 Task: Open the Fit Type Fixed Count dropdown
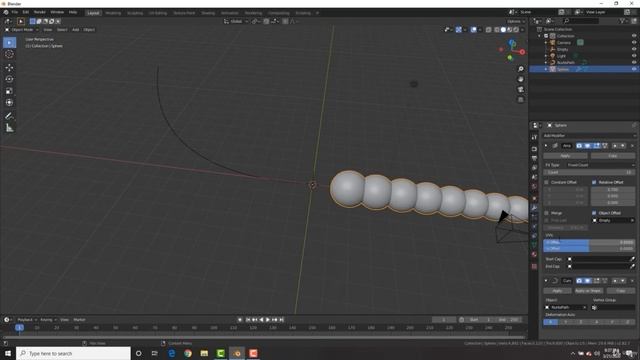click(601, 165)
